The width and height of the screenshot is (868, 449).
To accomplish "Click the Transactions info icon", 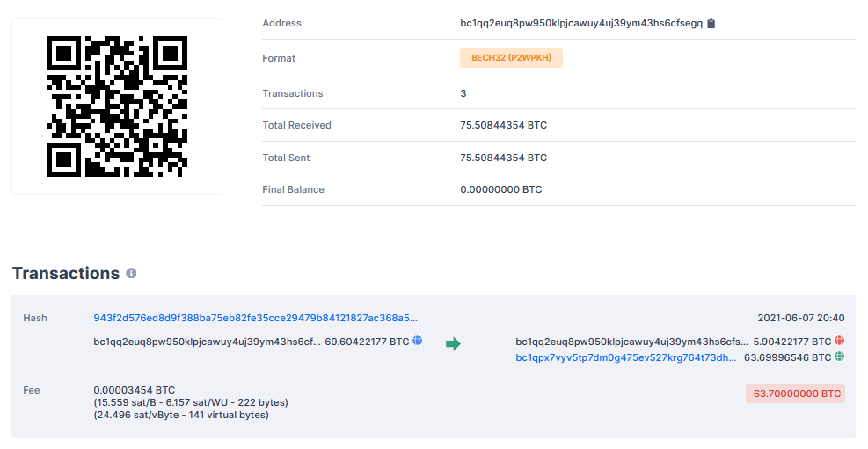I will point(131,273).
